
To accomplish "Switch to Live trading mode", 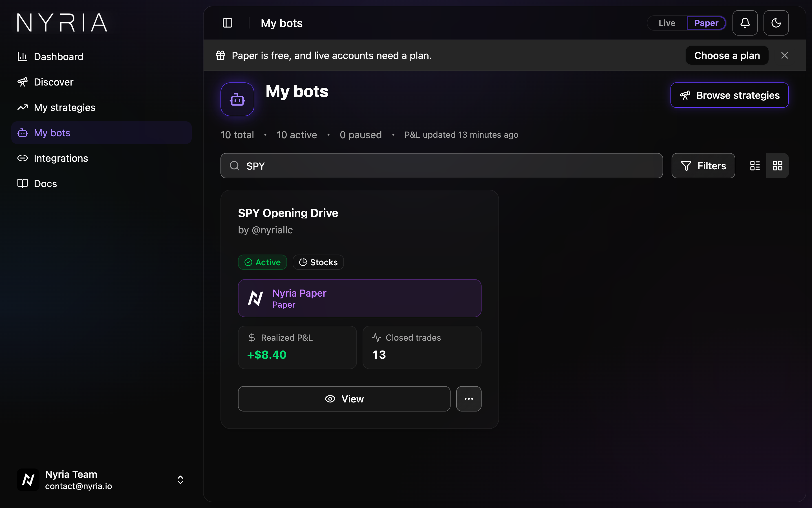I will pos(667,23).
